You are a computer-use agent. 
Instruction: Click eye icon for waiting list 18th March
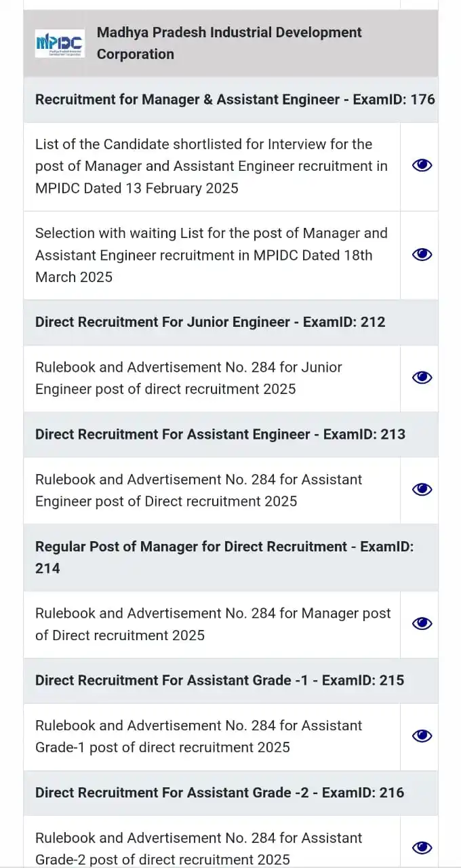pos(422,254)
